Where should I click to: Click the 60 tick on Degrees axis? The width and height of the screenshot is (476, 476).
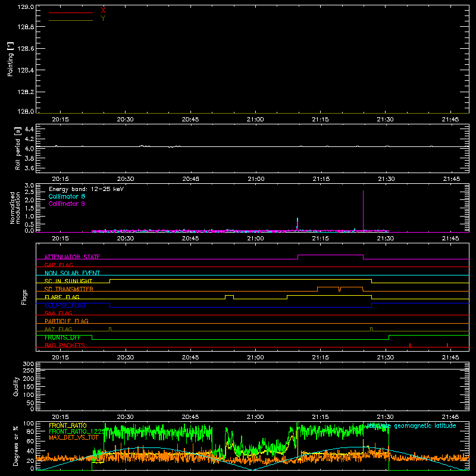[x=30, y=441]
